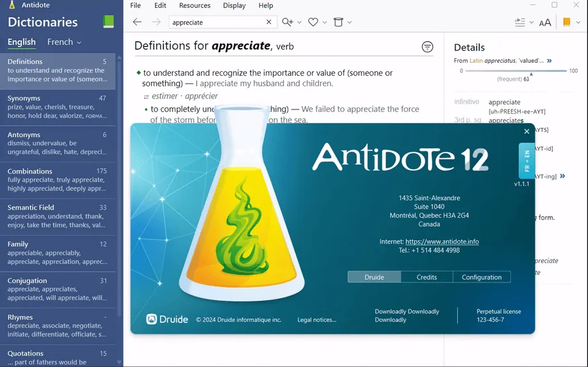Click the back arrow navigation icon
Screen dimensions: 588x367
tap(137, 22)
